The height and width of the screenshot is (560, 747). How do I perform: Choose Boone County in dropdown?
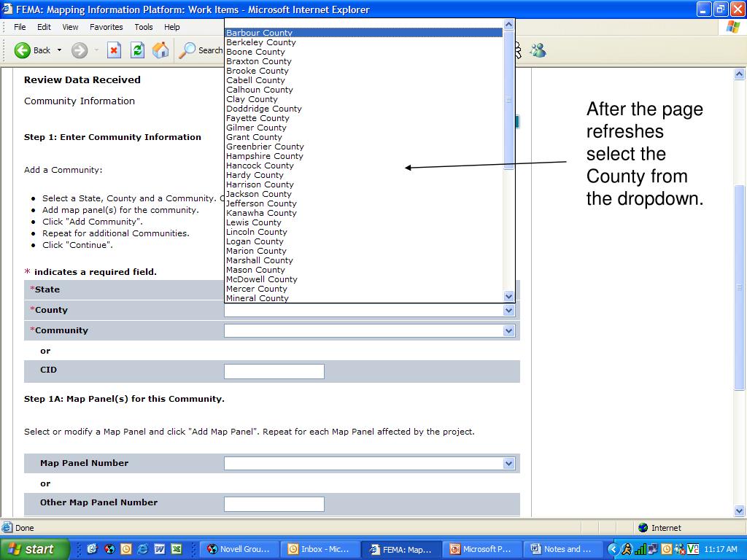tap(364, 52)
